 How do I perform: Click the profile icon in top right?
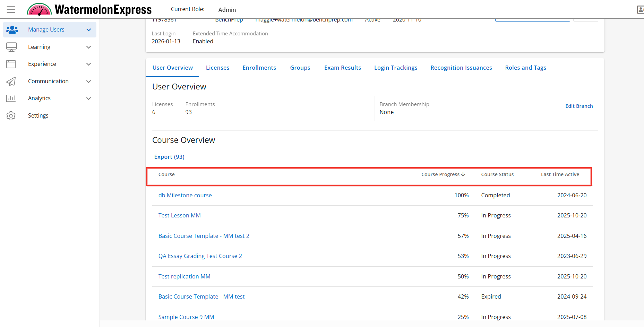point(640,9)
